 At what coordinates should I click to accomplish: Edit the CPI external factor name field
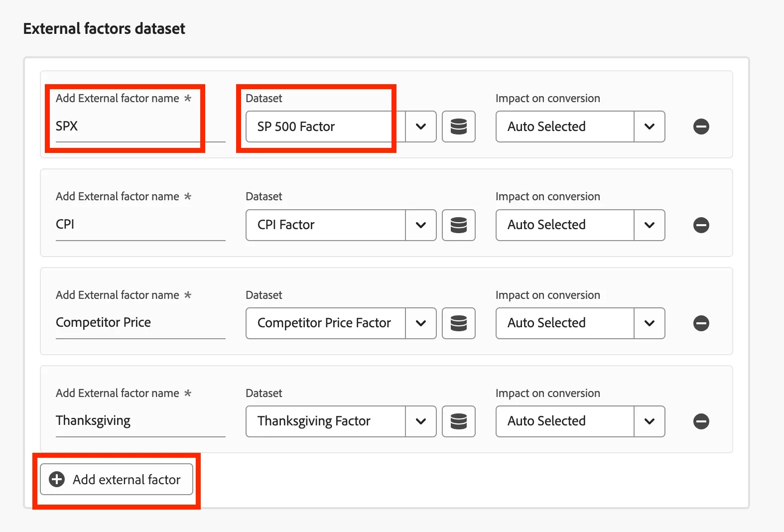click(140, 225)
